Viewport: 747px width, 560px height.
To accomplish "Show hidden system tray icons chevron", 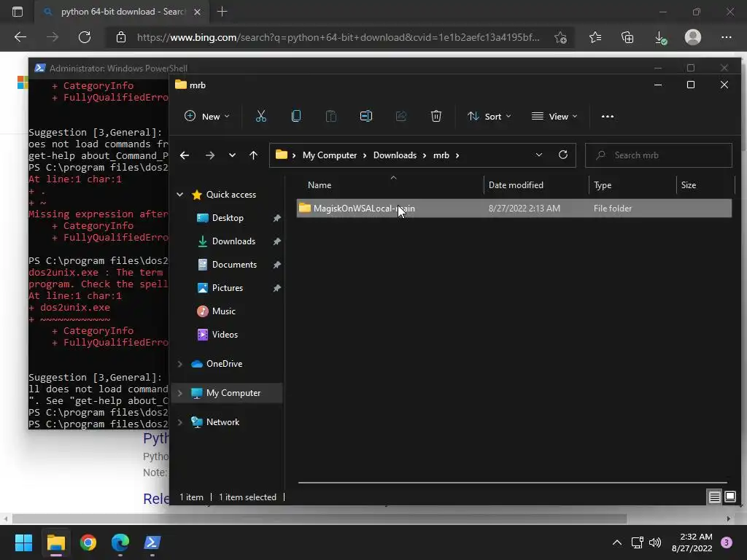I will [x=617, y=542].
